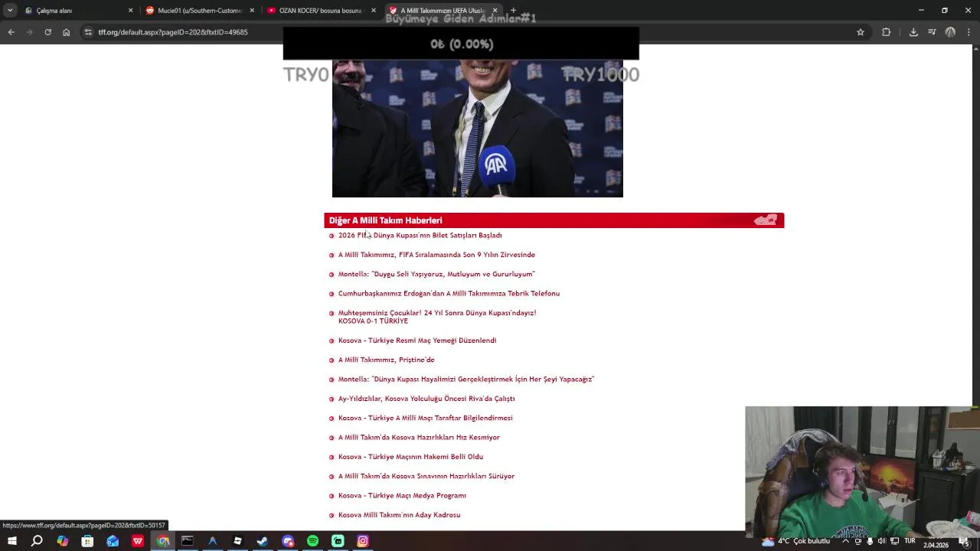Open the terminal window from taskbar
Viewport: 980px width, 551px height.
(188, 541)
